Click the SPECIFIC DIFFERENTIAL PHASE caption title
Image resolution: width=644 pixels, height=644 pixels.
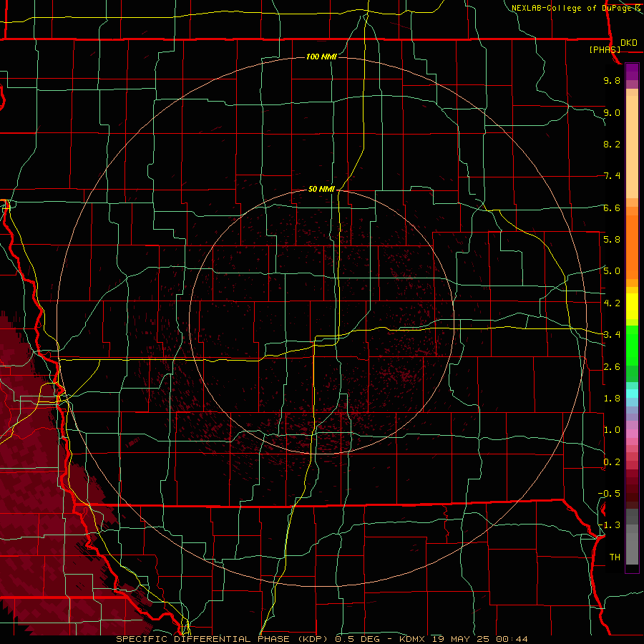(x=204, y=639)
